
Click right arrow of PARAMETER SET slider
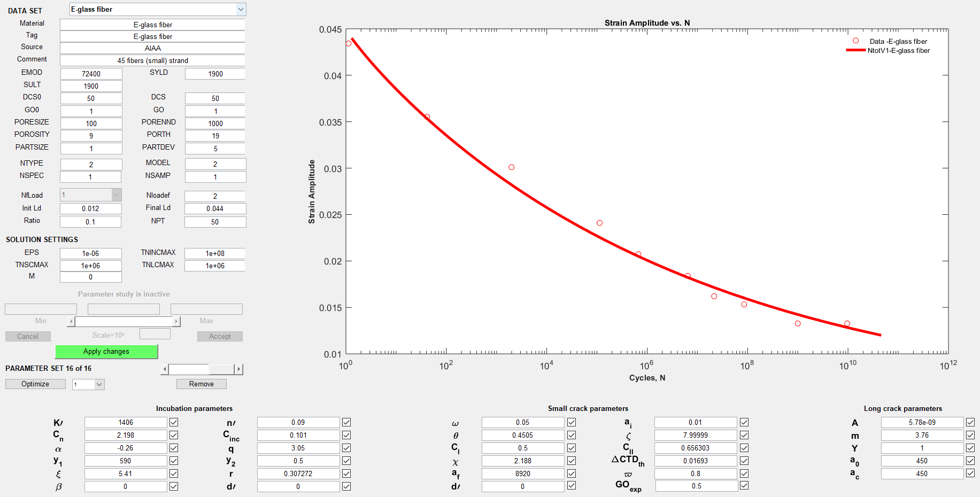[x=238, y=369]
